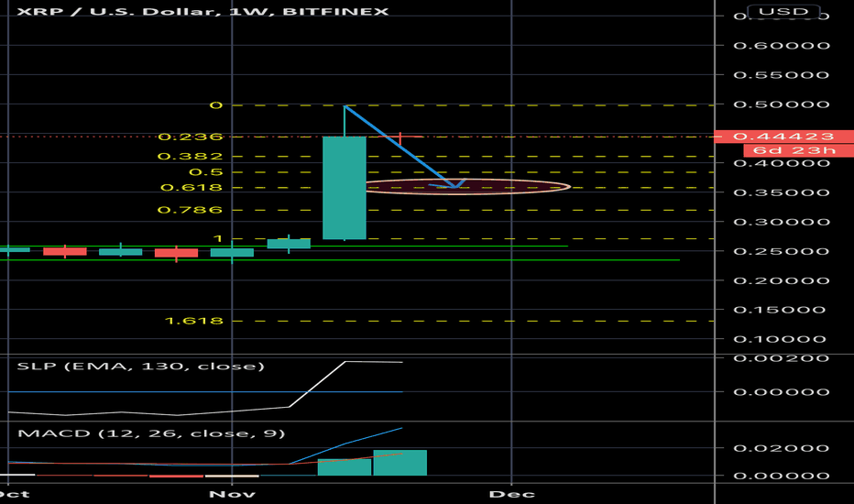Click the 0.25000 price axis label
This screenshot has width=854, height=504.
[x=782, y=251]
